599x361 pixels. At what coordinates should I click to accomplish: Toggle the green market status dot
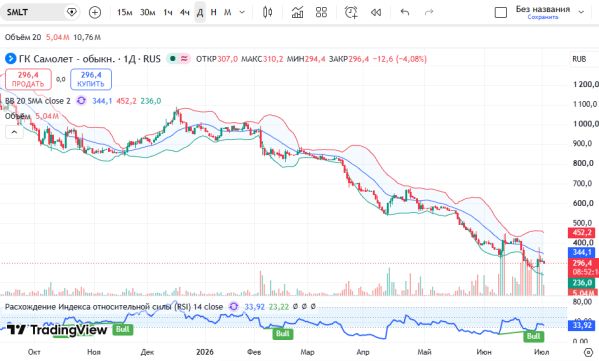pyautogui.click(x=173, y=59)
